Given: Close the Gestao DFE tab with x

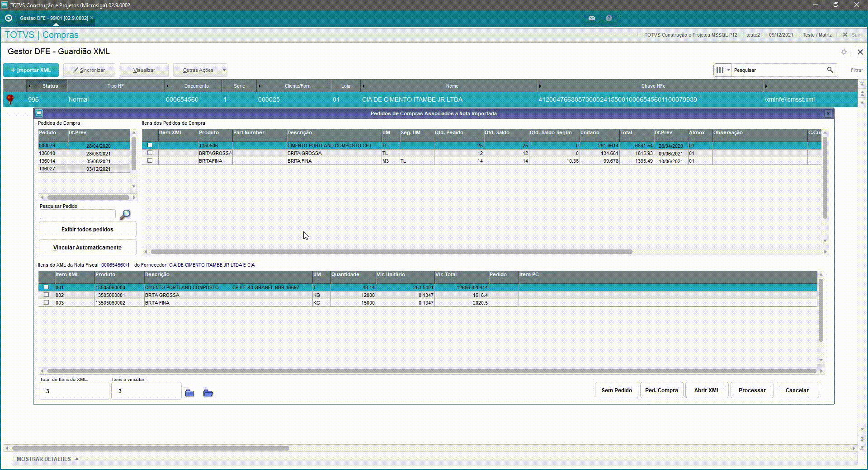Looking at the screenshot, I should click(92, 18).
